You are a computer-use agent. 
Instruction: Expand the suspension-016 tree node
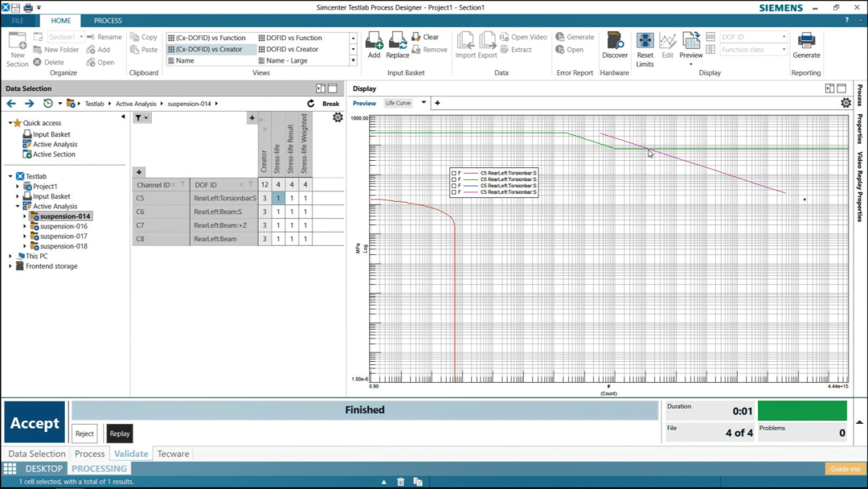point(24,227)
